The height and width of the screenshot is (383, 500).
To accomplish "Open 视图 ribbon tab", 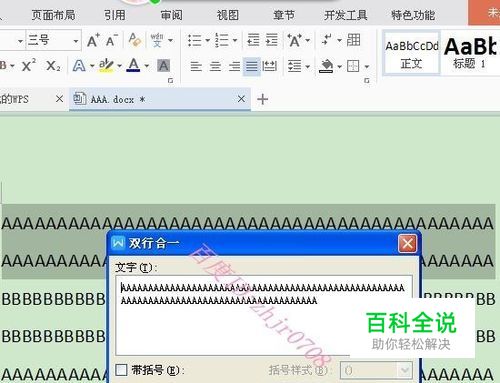I will (x=228, y=15).
